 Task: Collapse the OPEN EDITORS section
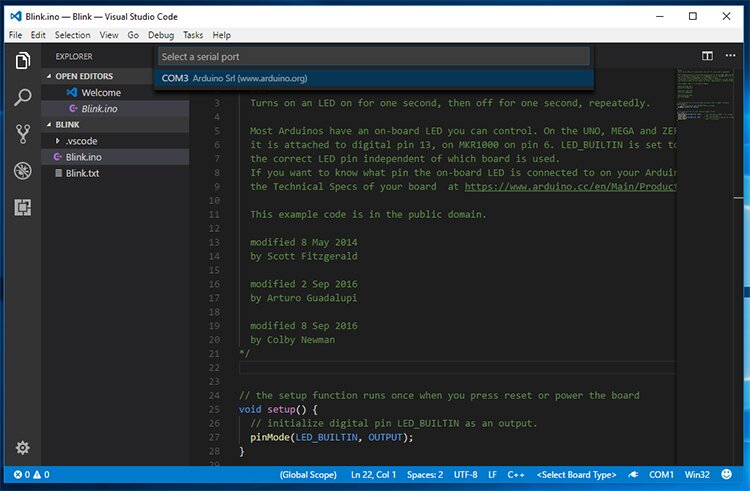(49, 76)
